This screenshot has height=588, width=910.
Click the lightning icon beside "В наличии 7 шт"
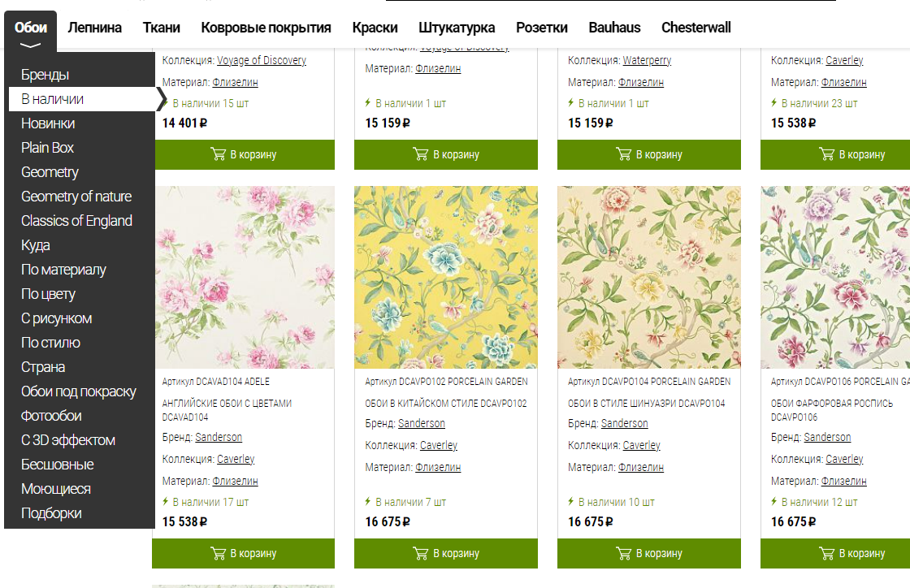click(369, 502)
